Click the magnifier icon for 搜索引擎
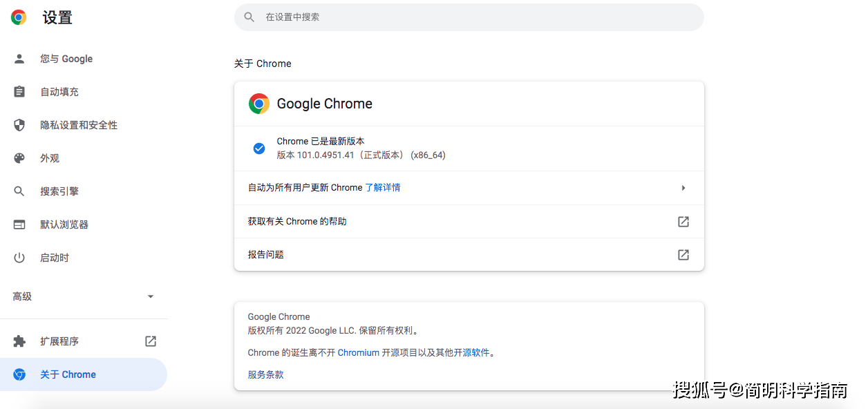 tap(19, 191)
